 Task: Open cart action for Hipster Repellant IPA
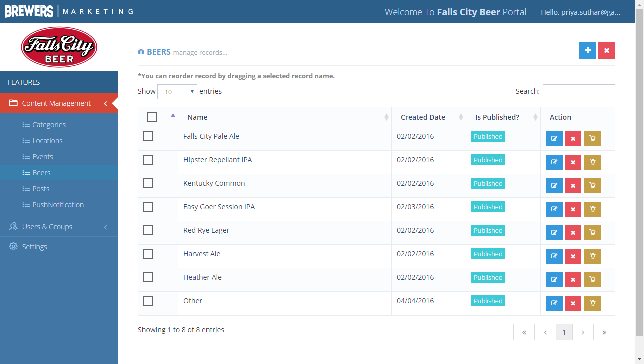pos(592,162)
